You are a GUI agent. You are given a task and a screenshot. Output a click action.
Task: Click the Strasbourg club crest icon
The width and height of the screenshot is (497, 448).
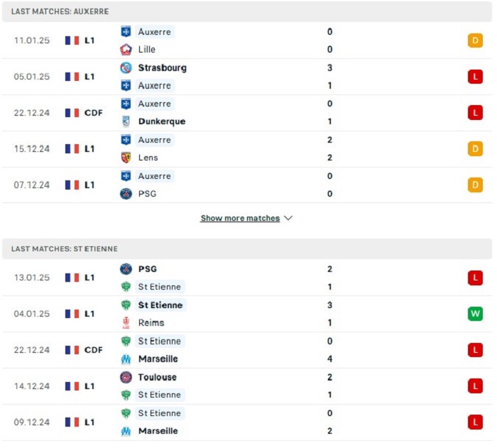pos(126,68)
